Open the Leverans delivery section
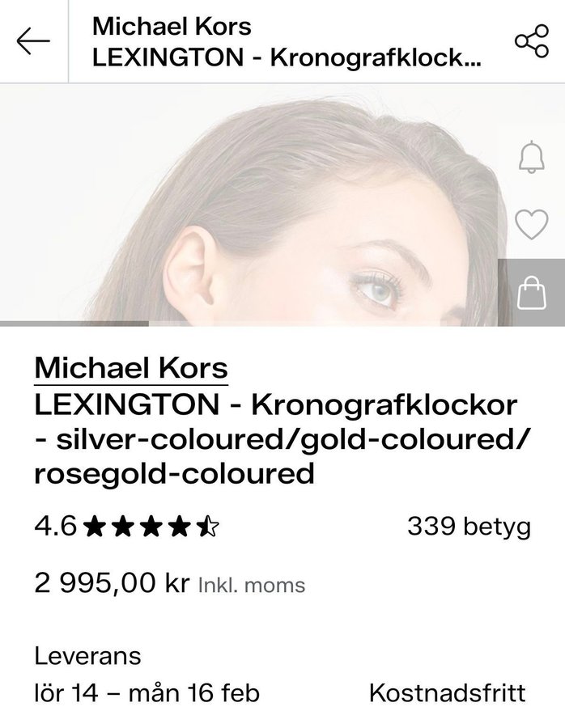 point(87,655)
